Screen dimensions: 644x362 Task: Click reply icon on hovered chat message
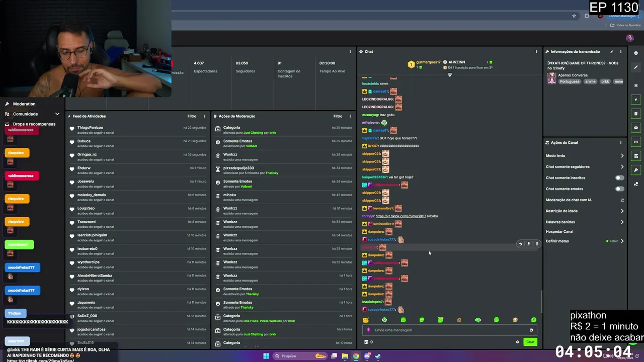(520, 244)
